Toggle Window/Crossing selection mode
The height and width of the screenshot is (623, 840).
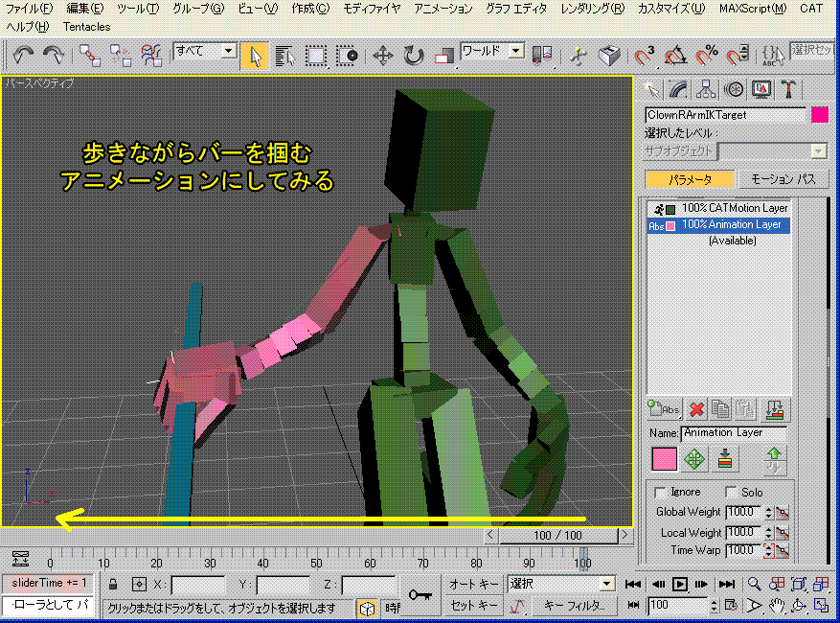tap(347, 56)
